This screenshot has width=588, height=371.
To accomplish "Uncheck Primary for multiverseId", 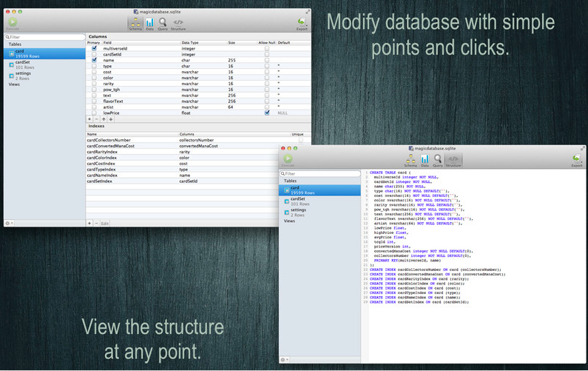I will coord(94,48).
